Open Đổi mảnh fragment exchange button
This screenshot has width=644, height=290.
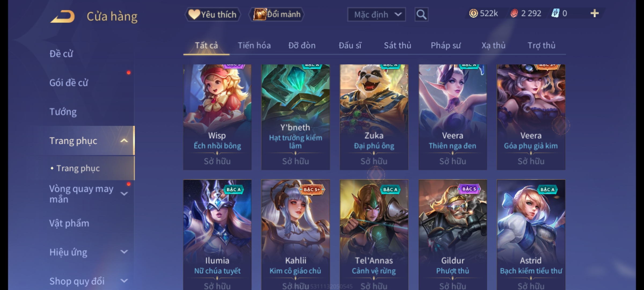pyautogui.click(x=277, y=15)
